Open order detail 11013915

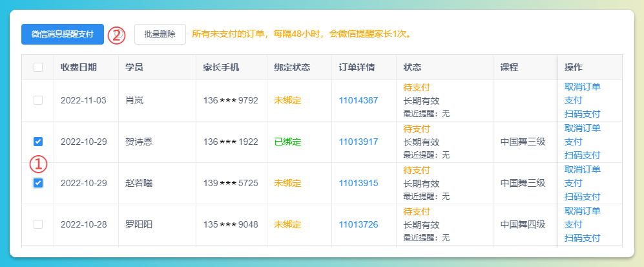click(x=358, y=183)
